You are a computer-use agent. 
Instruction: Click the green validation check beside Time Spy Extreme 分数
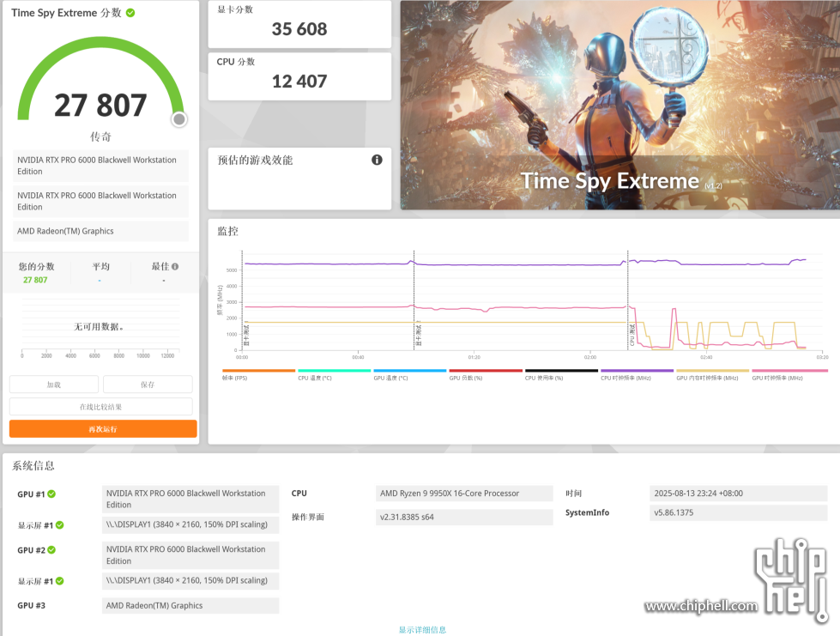pos(130,12)
